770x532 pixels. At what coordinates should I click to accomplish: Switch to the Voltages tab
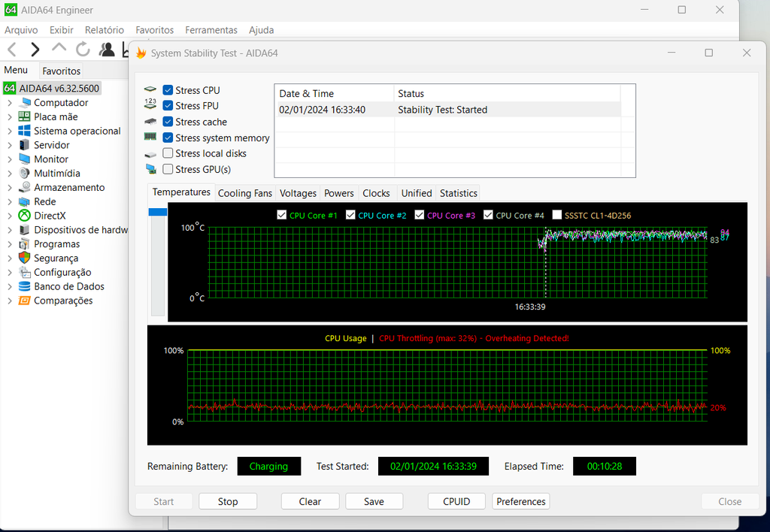coord(297,192)
